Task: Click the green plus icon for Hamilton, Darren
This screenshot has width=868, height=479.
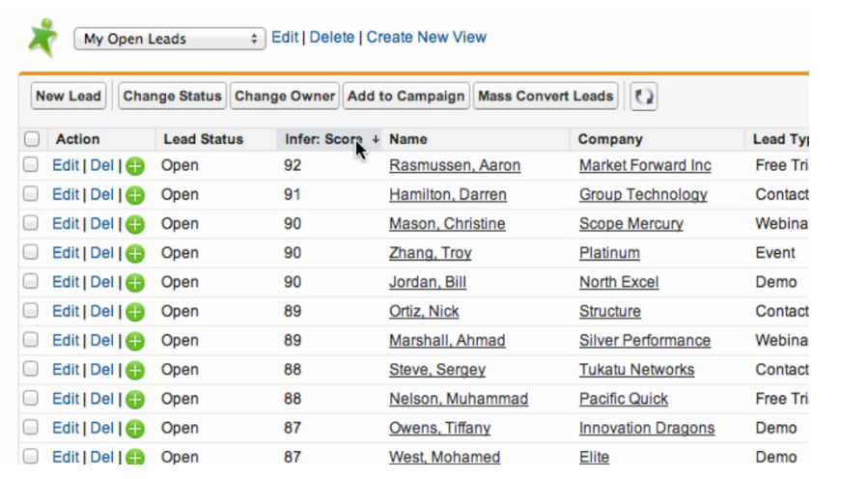Action: (x=135, y=195)
